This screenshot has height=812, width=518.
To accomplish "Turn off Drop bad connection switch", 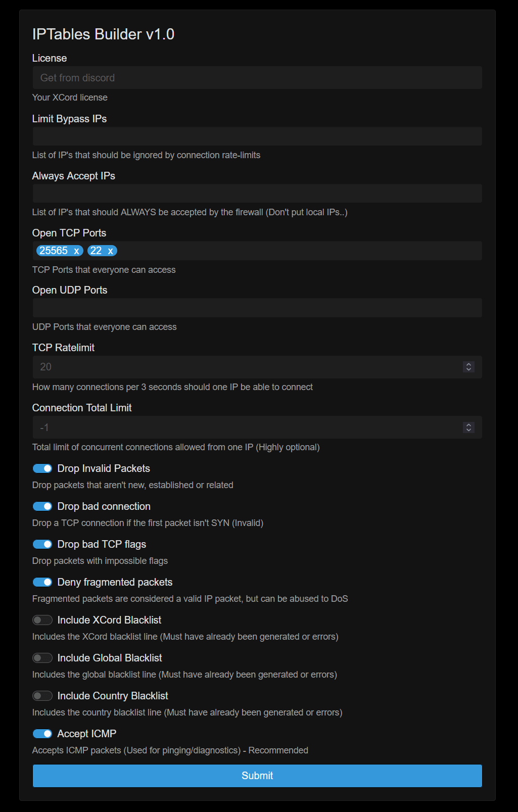I will coord(42,506).
